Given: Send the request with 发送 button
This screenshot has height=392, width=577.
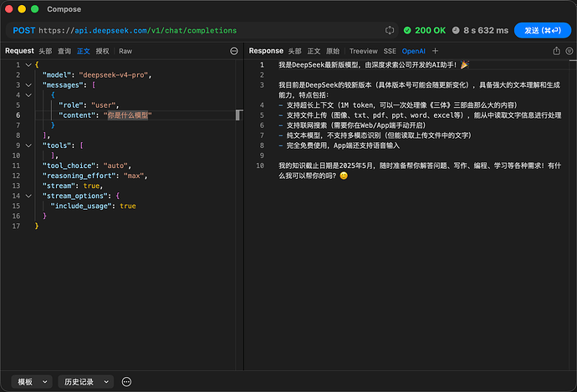Looking at the screenshot, I should pos(543,30).
